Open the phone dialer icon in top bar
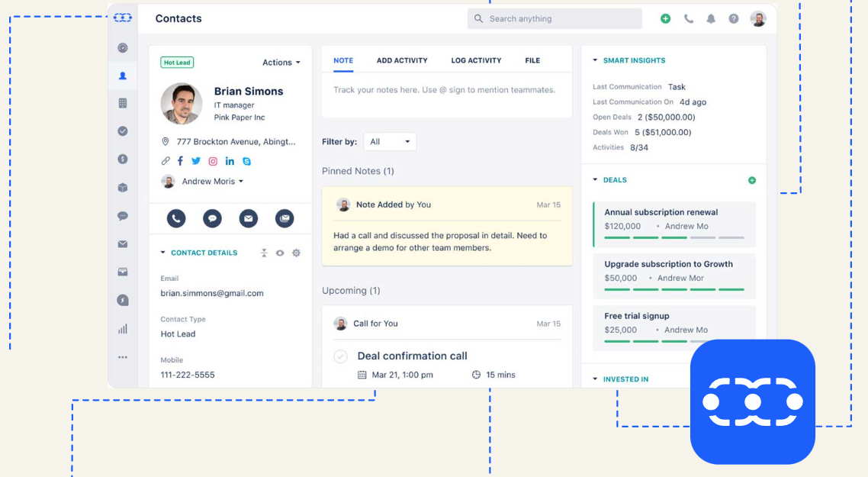This screenshot has height=477, width=868. point(688,19)
